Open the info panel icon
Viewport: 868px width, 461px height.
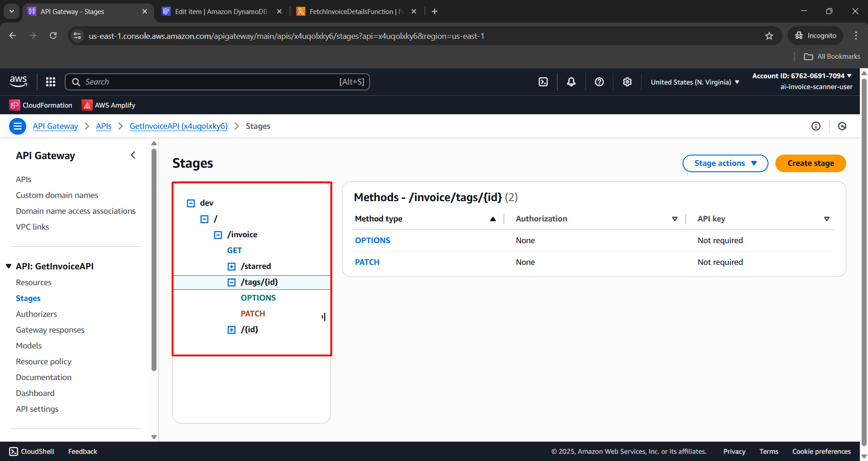(816, 126)
